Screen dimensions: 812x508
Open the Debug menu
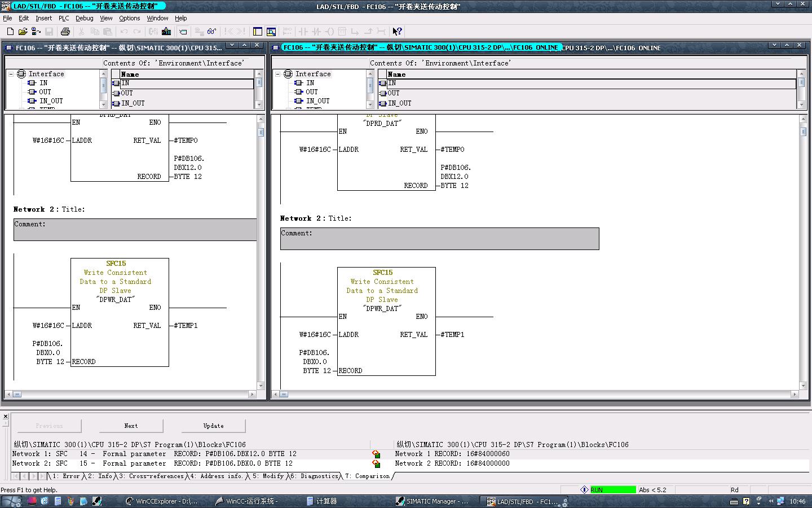point(84,18)
